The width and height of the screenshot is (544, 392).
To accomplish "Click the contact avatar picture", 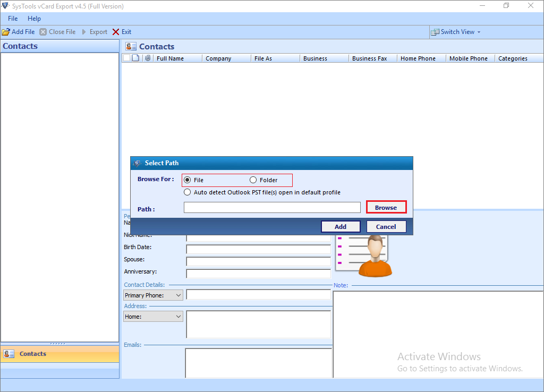I will pyautogui.click(x=363, y=255).
